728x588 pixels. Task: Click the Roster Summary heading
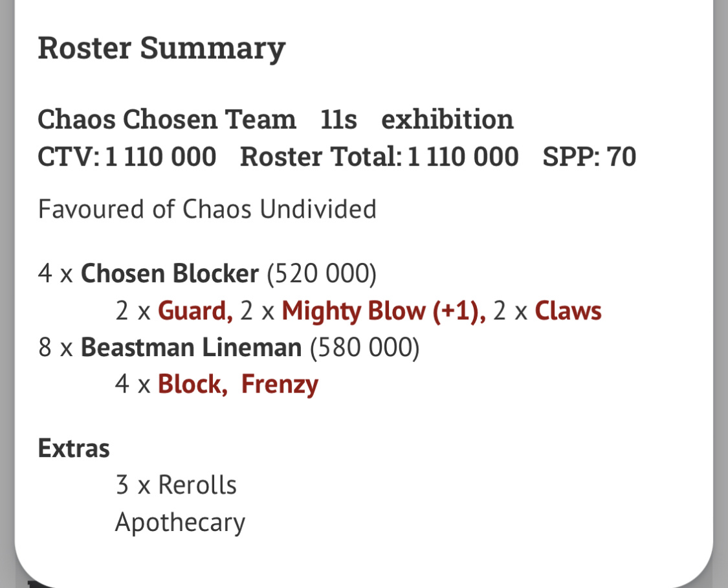(161, 49)
